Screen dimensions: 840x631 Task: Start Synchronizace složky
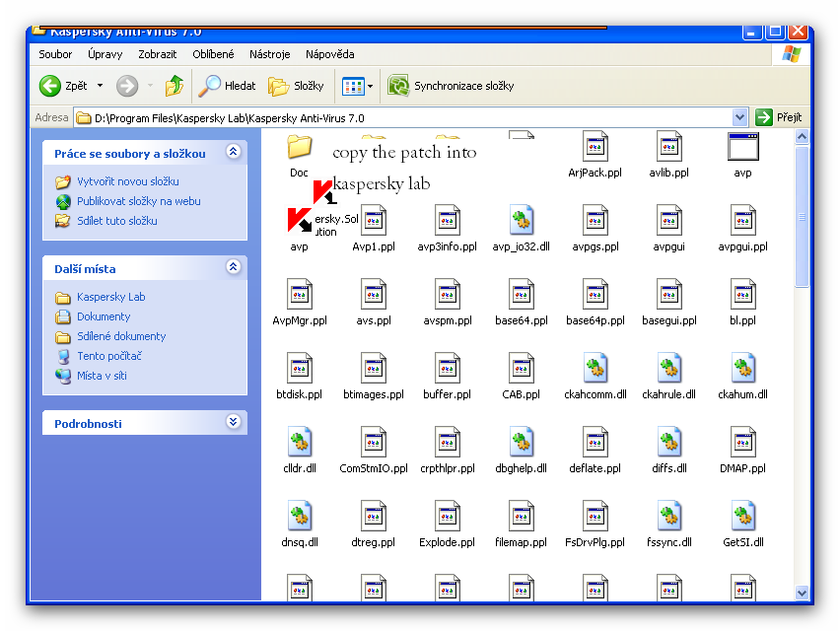pos(451,86)
